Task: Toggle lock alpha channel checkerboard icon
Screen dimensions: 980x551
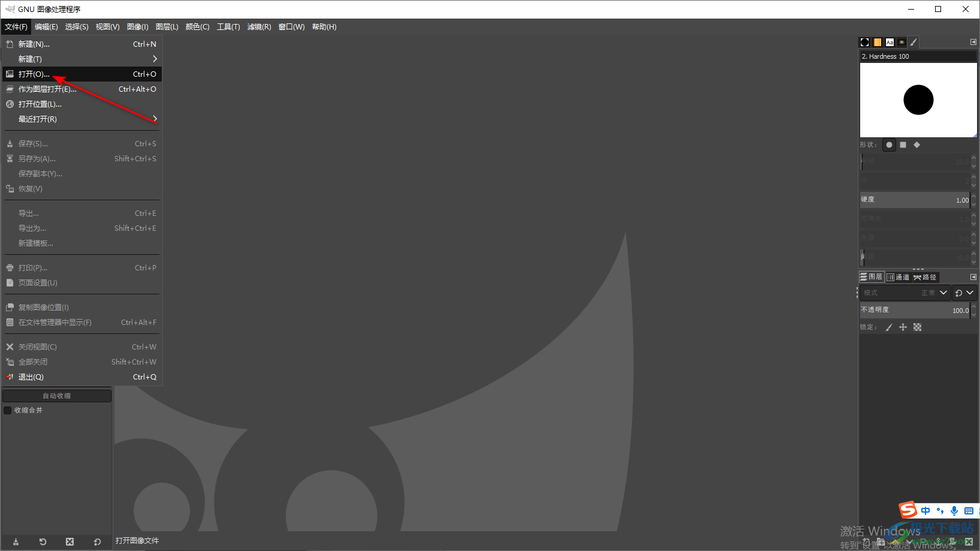Action: tap(917, 327)
